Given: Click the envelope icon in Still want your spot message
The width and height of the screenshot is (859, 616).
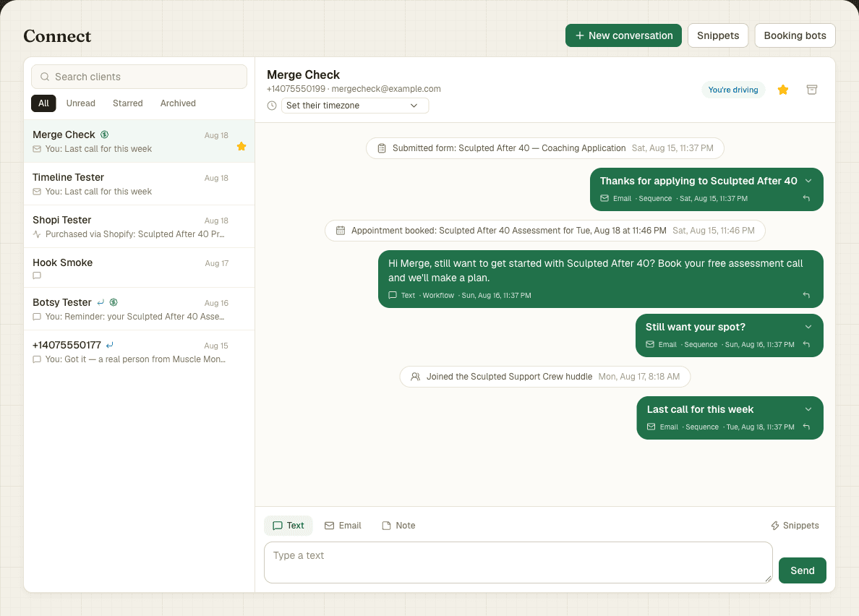Looking at the screenshot, I should (650, 344).
